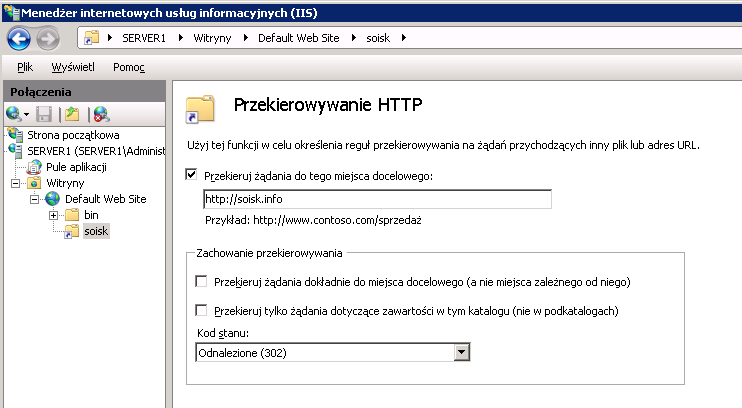
Task: Click the Pule aplikacji icon in tree
Action: 34,167
